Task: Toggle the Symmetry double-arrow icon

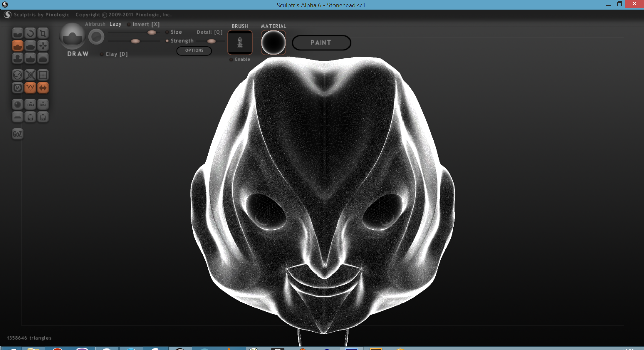Action: click(43, 88)
